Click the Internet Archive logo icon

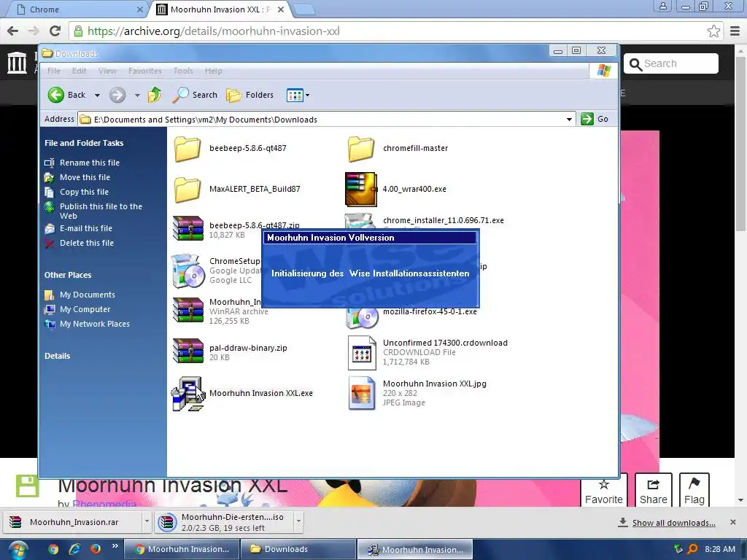coord(18,63)
